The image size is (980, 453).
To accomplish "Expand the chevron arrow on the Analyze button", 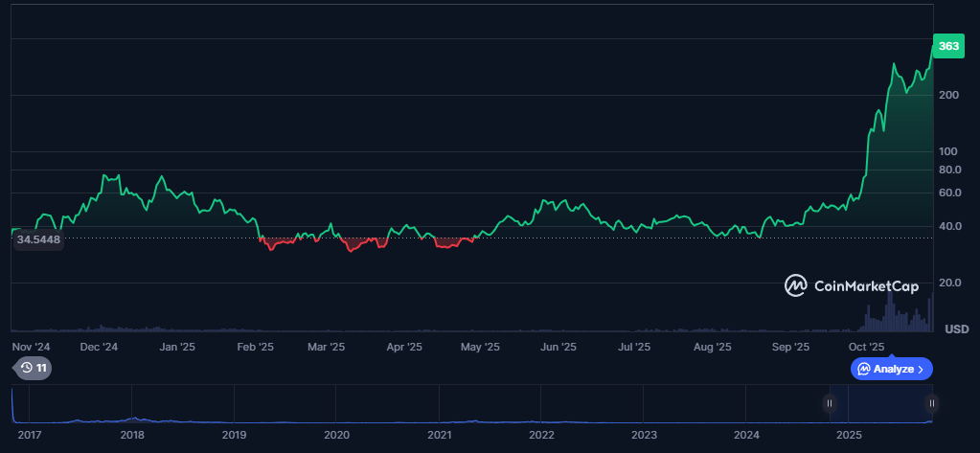I will (x=921, y=369).
